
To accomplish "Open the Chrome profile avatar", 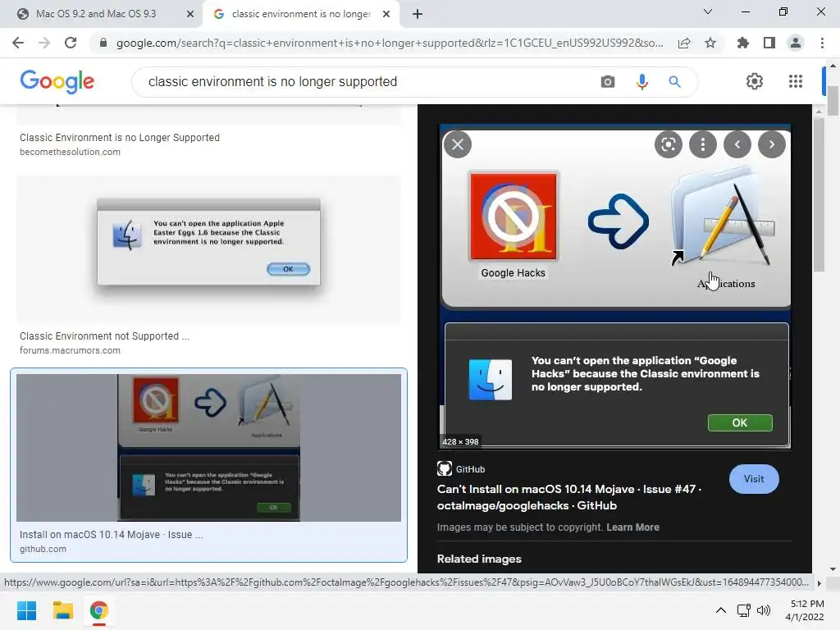I will (x=796, y=43).
